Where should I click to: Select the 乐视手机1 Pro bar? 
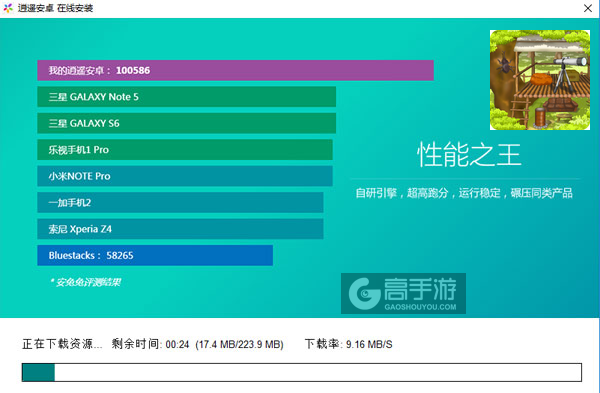click(x=185, y=150)
